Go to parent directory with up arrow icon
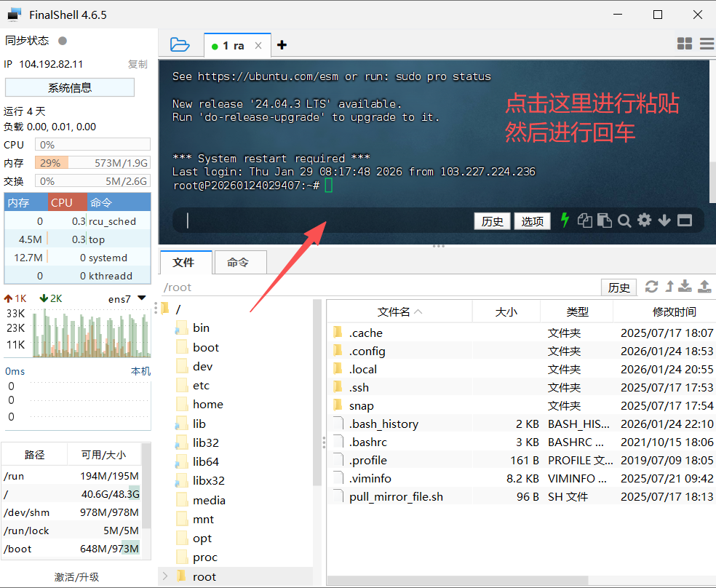 [669, 287]
